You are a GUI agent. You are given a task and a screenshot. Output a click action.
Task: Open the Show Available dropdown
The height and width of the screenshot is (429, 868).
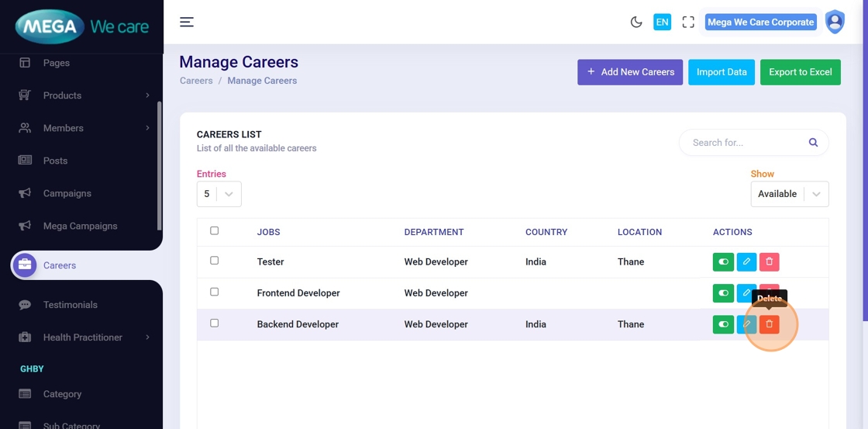tap(789, 194)
